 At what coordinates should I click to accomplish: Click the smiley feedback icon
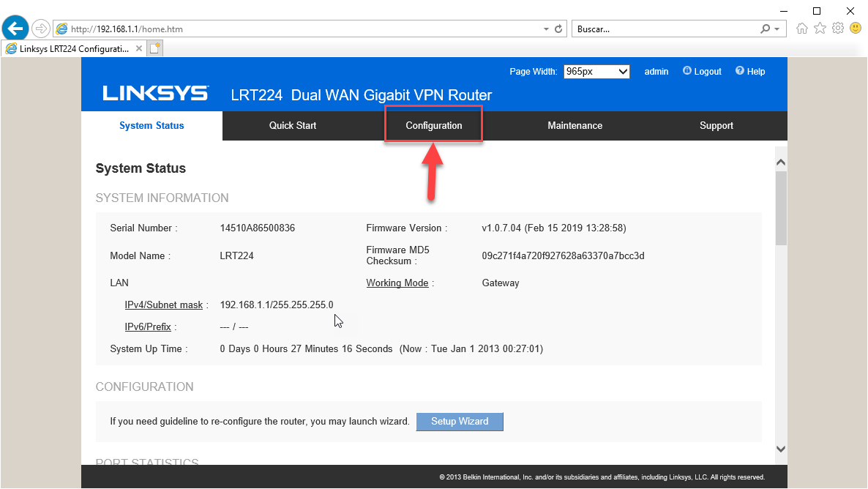856,29
